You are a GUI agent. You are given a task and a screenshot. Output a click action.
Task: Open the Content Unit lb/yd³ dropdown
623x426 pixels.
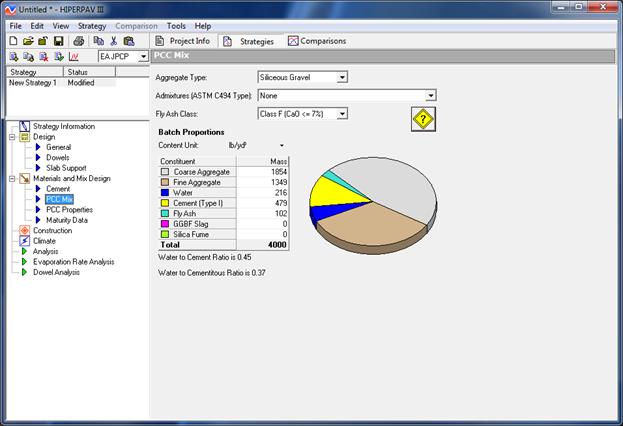[282, 145]
